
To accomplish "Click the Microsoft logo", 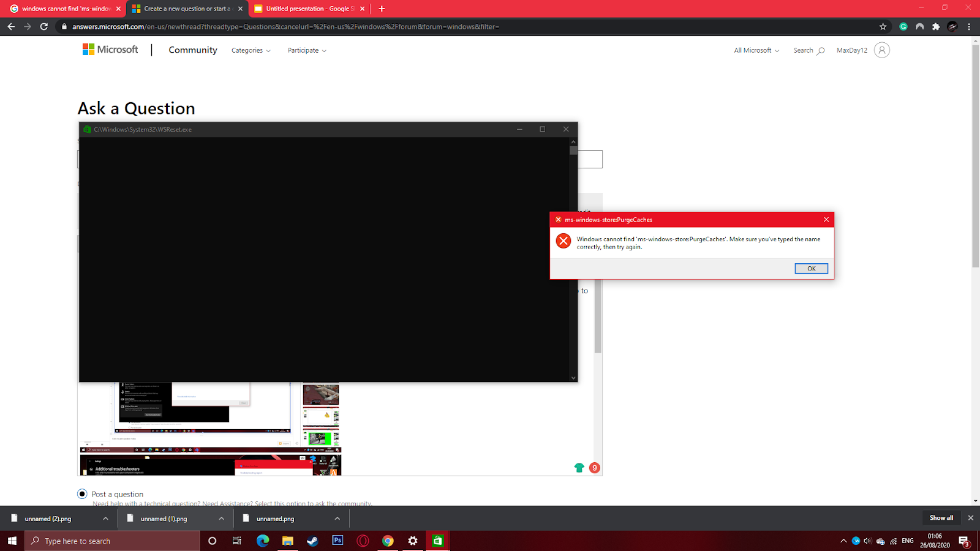I will (x=110, y=50).
